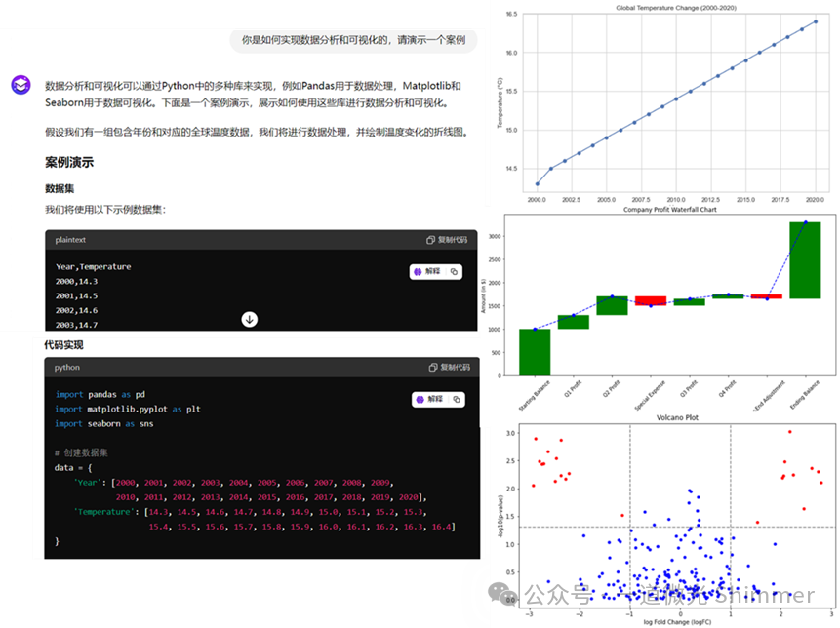This screenshot has width=840, height=628.
Task: Click the line 我们将使用以下示例数据集
Action: coord(105,210)
